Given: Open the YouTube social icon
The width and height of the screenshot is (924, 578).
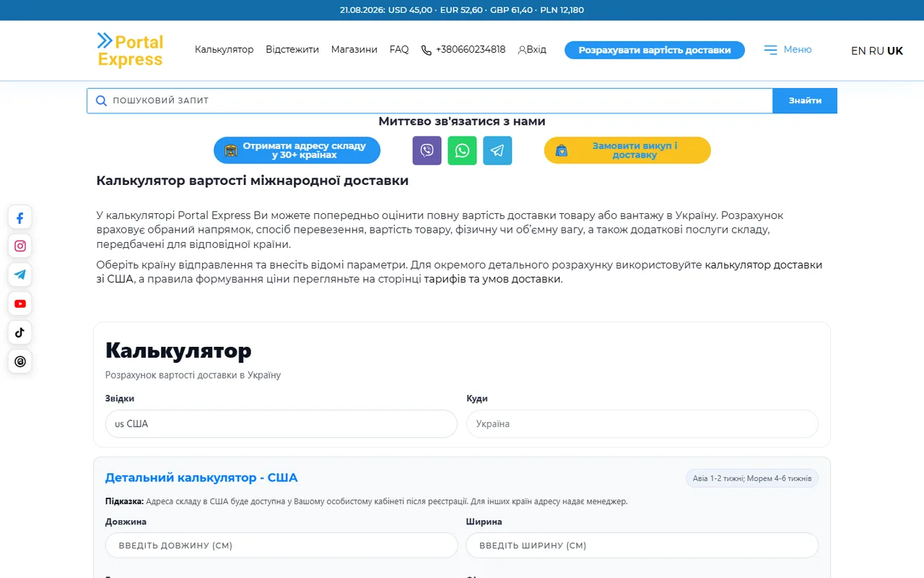Looking at the screenshot, I should click(19, 303).
